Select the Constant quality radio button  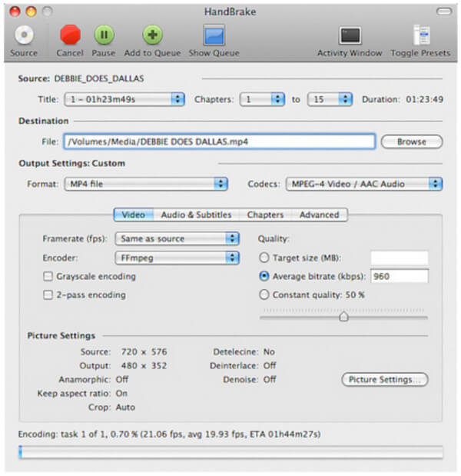point(264,295)
